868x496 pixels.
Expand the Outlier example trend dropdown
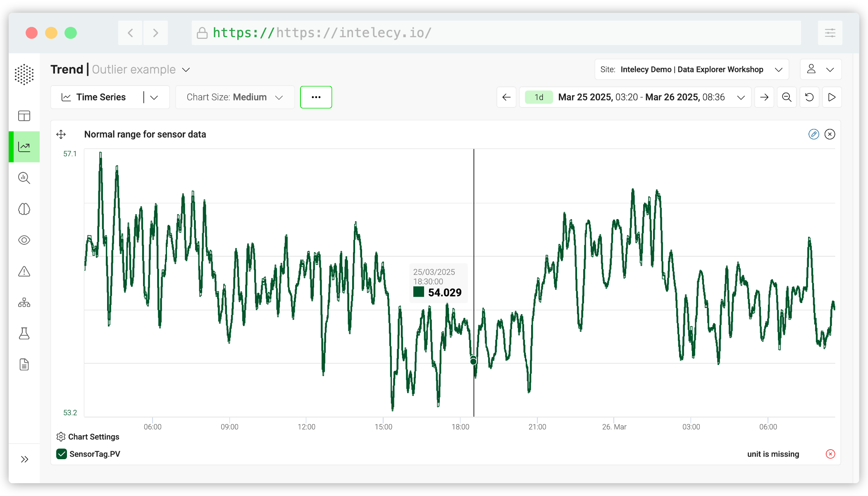click(x=186, y=70)
